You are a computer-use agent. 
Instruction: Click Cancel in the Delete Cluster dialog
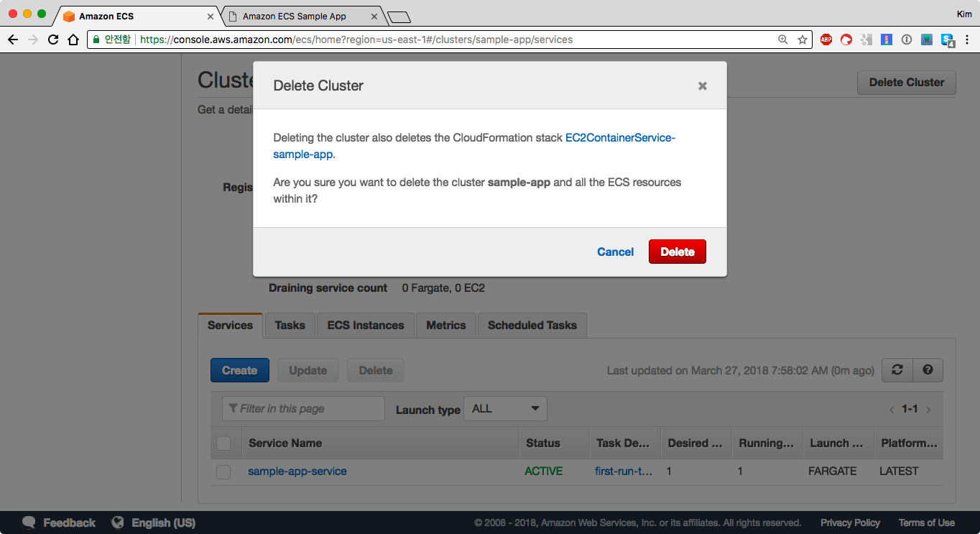pyautogui.click(x=615, y=252)
